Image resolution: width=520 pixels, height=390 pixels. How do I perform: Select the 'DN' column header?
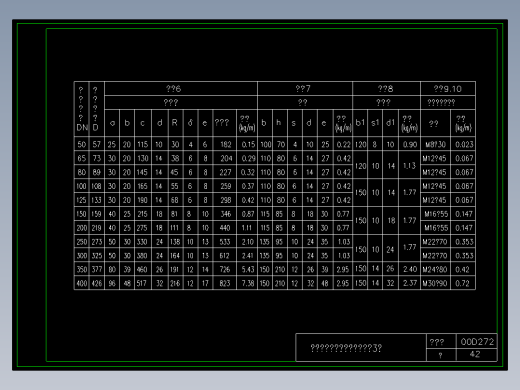coord(82,128)
